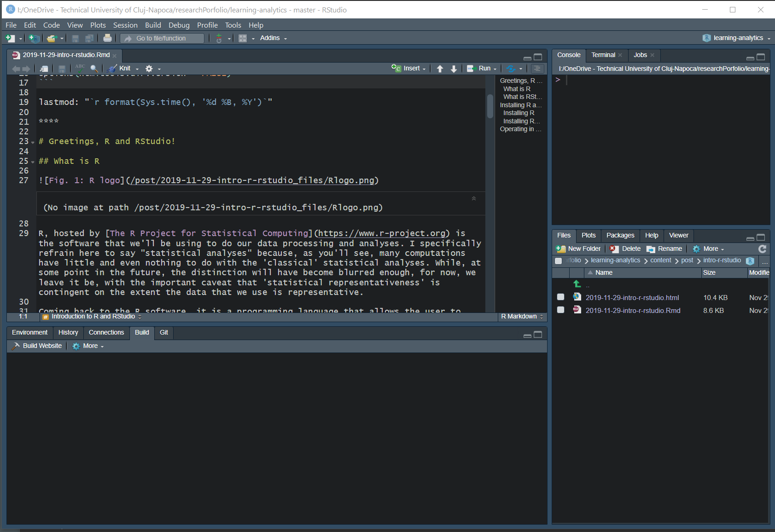This screenshot has height=532, width=775.
Task: Click the version control Git toolbar icon
Action: [219, 38]
